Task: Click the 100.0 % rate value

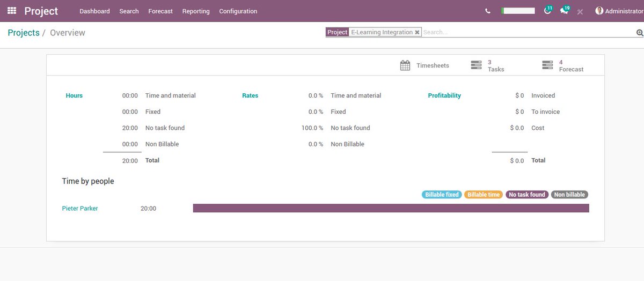Action: 312,128
